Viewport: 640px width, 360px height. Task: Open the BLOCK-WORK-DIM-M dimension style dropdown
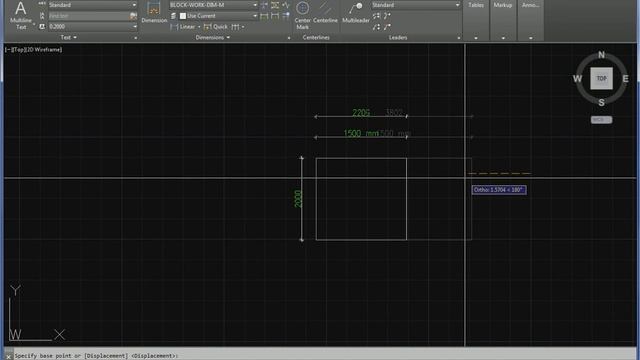213,5
